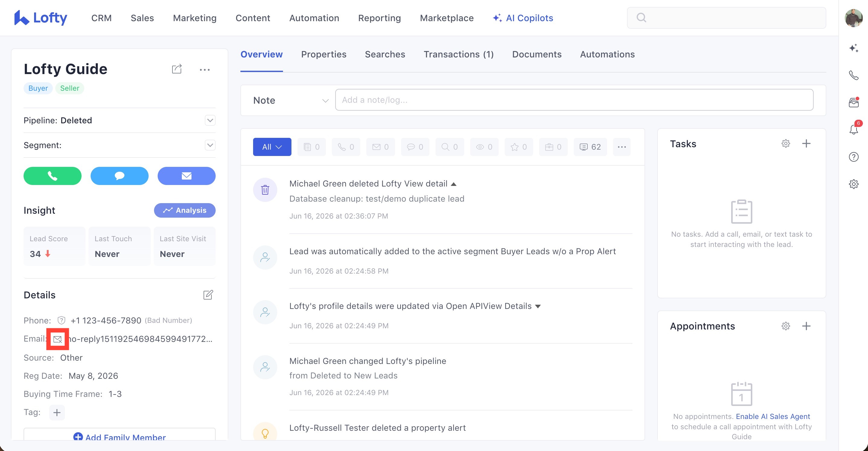Filter timeline by searches icon
This screenshot has height=451, width=868.
449,147
